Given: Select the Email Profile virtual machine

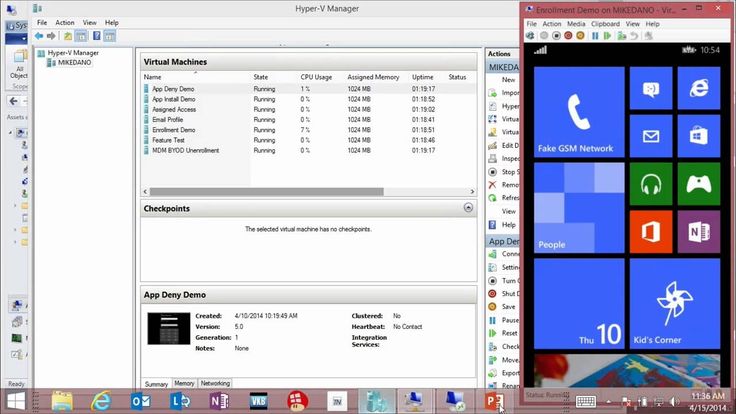Looking at the screenshot, I should coord(168,120).
